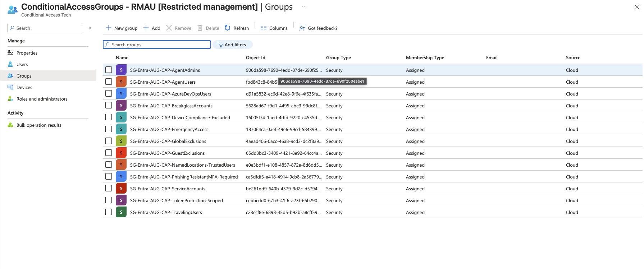This screenshot has width=644, height=269.
Task: Click the New group plus icon
Action: click(109, 28)
